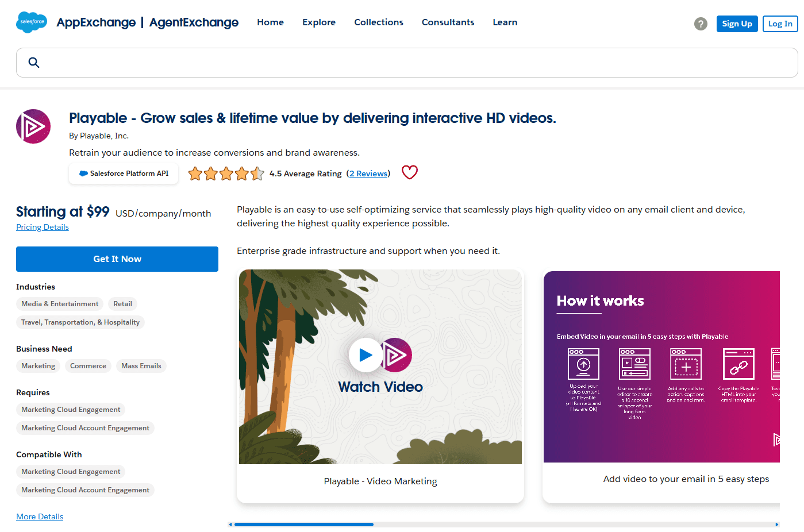The width and height of the screenshot is (804, 532).
Task: Click the Get It Now button
Action: (117, 259)
